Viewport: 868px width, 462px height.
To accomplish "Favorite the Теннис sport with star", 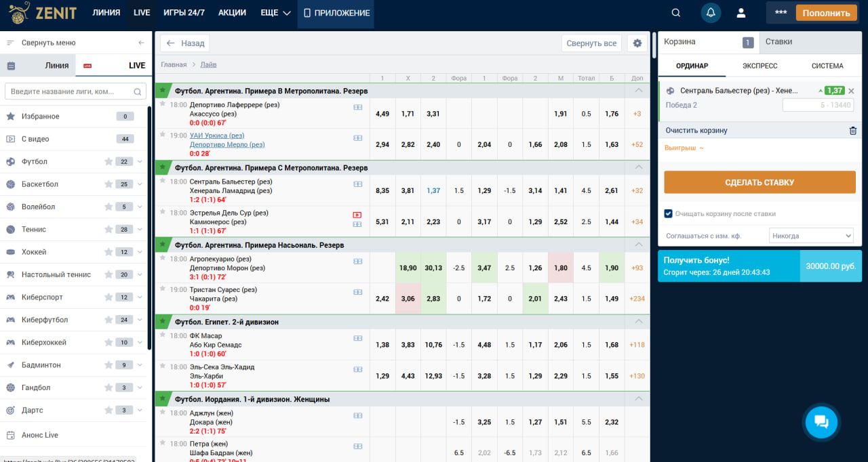I will coord(108,230).
